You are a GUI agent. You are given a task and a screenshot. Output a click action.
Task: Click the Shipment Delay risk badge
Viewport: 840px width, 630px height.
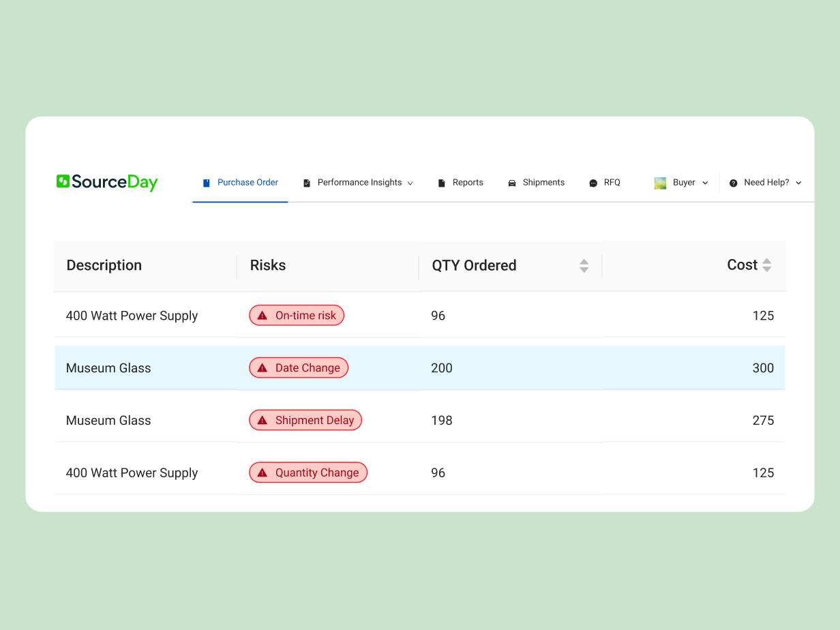pyautogui.click(x=305, y=421)
